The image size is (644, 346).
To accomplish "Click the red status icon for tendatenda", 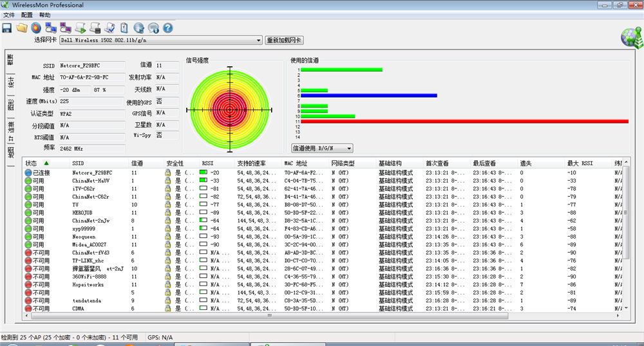I will [28, 300].
